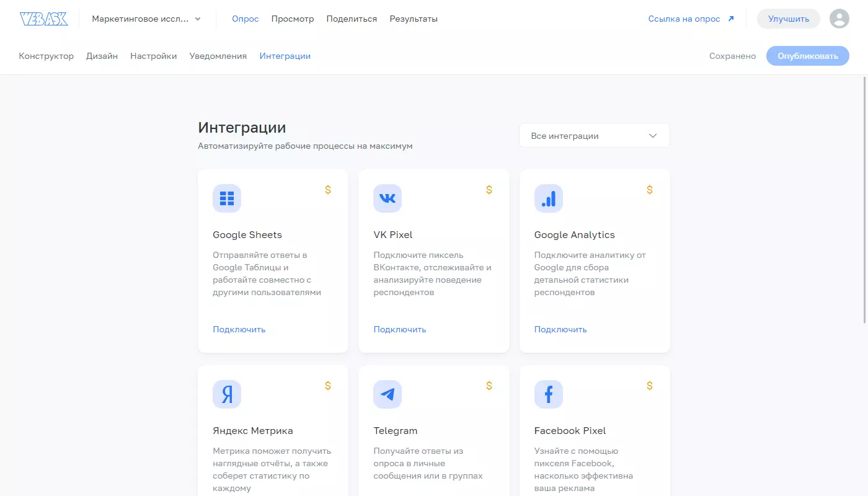
Task: Click the Google Analytics card title
Action: tap(575, 234)
